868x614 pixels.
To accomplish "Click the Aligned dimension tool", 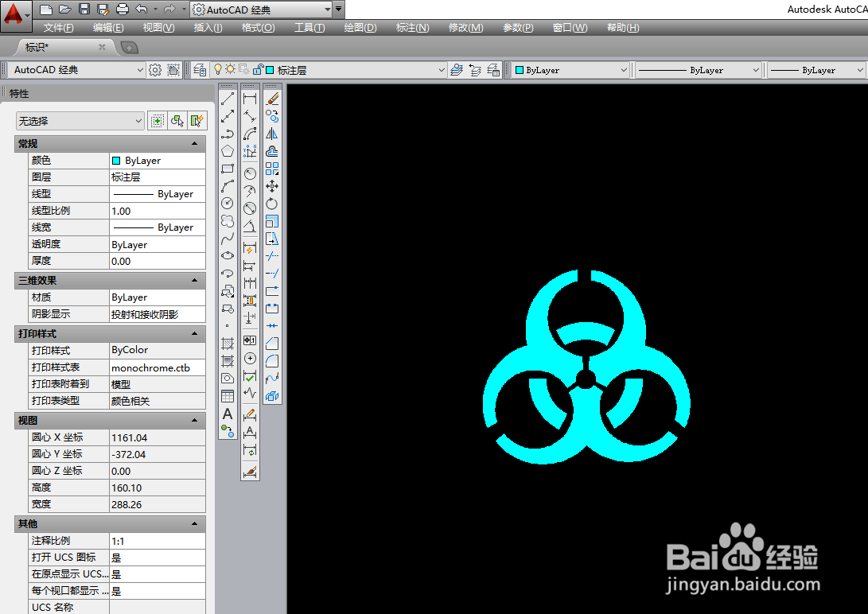I will [x=250, y=116].
